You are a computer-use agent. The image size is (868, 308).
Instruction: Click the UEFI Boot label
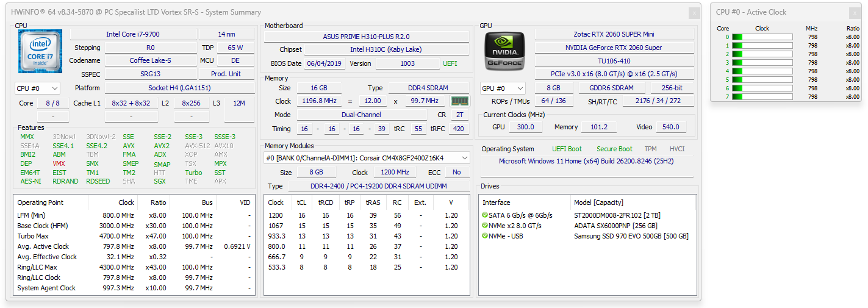(x=567, y=149)
